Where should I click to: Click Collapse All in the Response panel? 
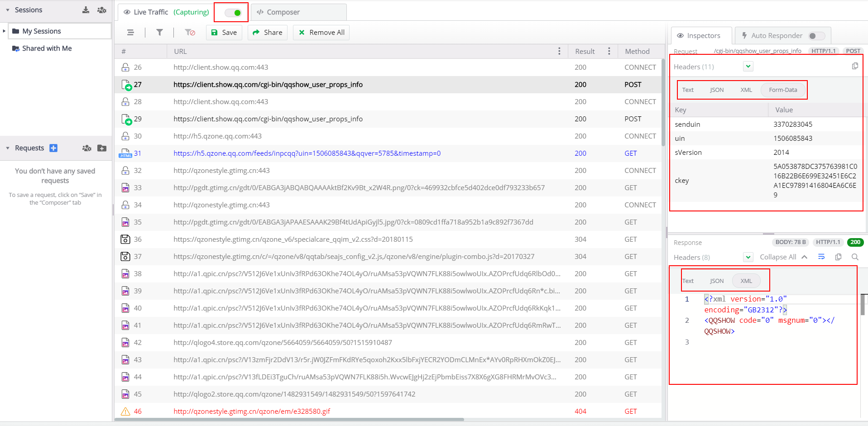(783, 257)
